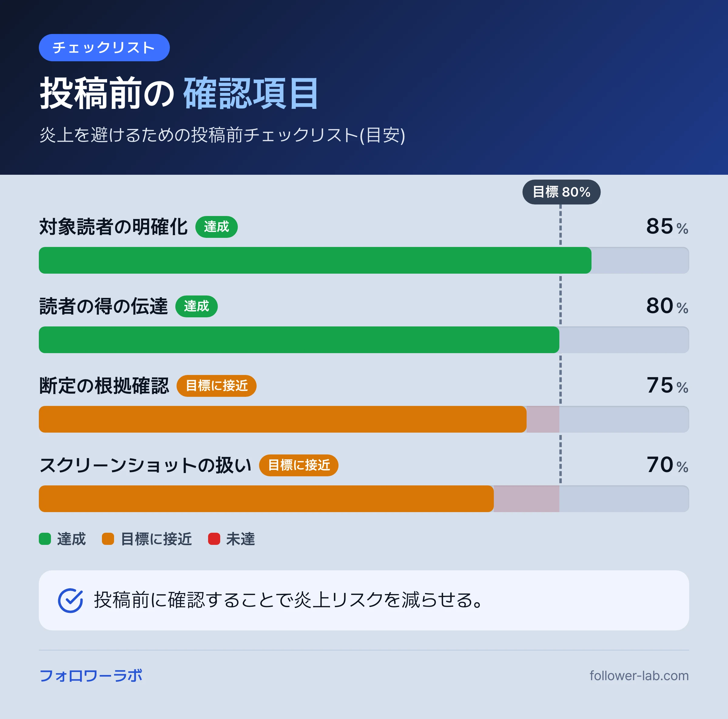Screen dimensions: 728x719
Task: Click the orange 目標に接近 legend square
Action: pyautogui.click(x=108, y=539)
